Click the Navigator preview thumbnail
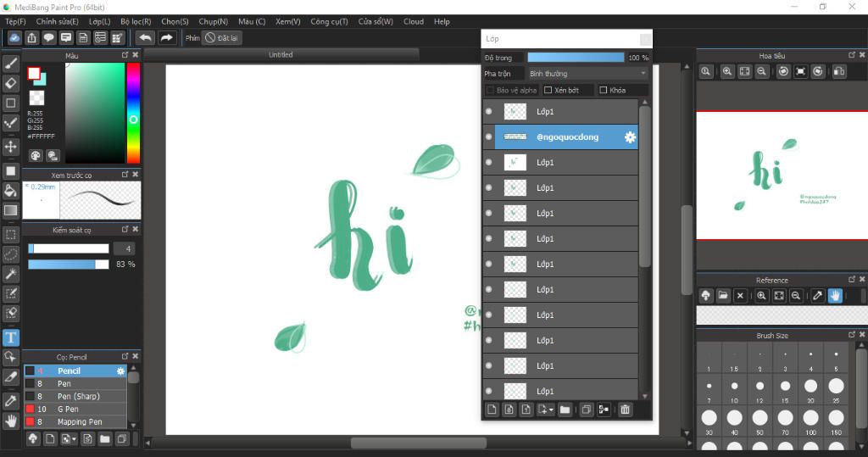The width and height of the screenshot is (868, 457). tap(782, 176)
